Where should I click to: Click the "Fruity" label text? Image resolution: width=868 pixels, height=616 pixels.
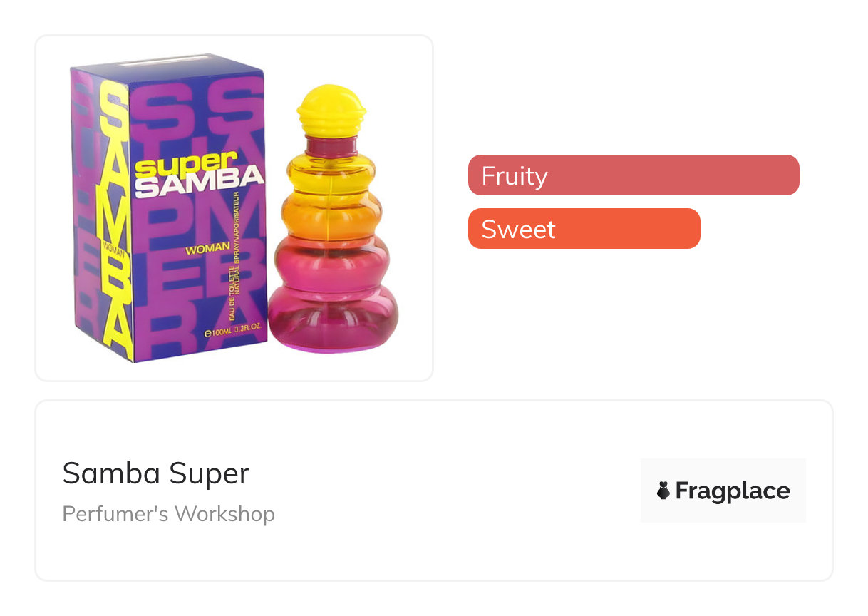click(514, 175)
